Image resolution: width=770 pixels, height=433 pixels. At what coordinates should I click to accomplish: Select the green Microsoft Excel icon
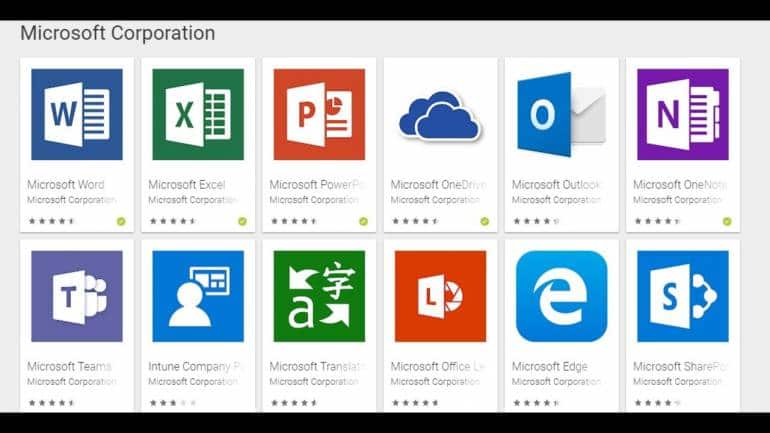click(x=198, y=114)
